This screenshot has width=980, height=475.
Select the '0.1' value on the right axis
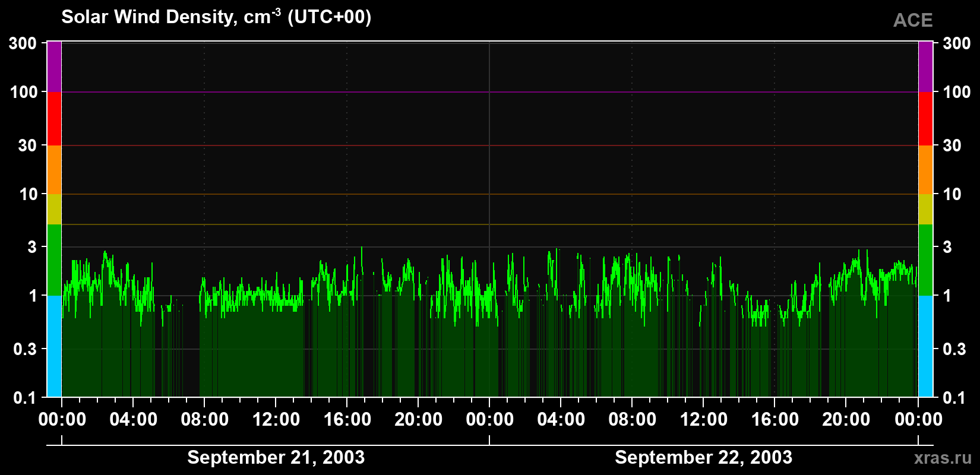point(954,397)
